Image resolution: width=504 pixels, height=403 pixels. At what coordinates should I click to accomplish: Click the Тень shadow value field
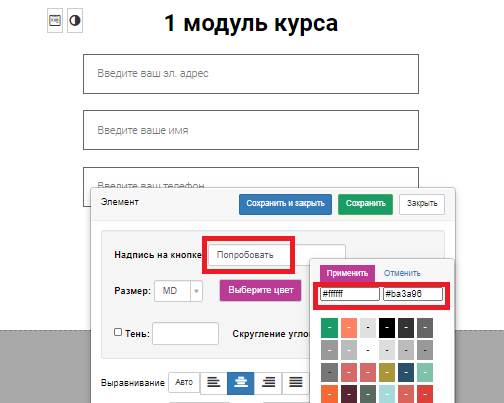coord(185,333)
